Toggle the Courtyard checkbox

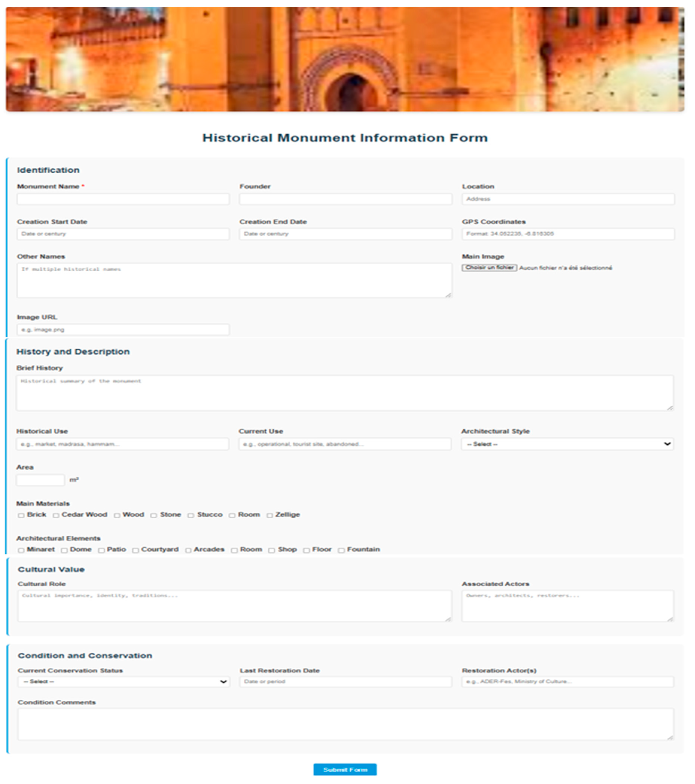135,550
